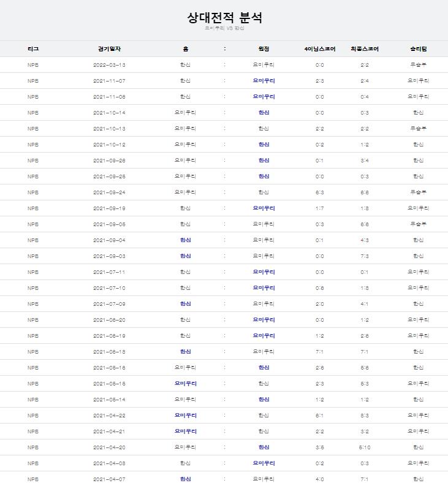448x483 pixels.
Task: Click the '원정' column header
Action: coord(264,49)
